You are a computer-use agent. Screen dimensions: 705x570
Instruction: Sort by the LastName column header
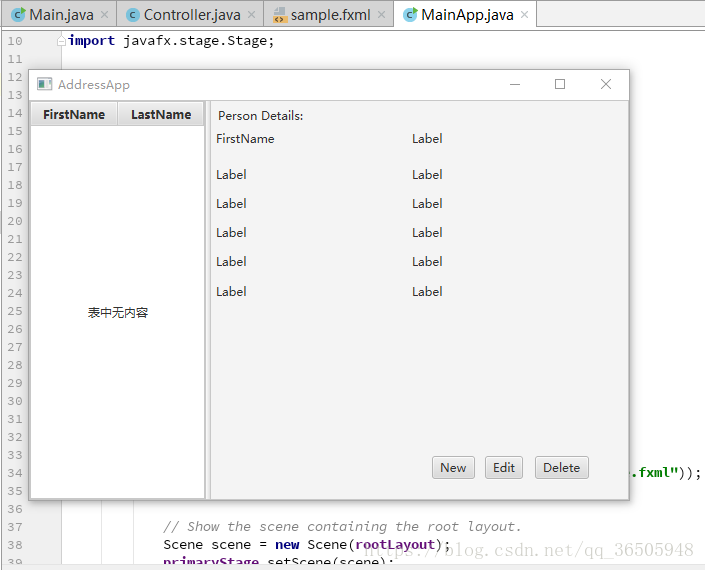point(161,115)
